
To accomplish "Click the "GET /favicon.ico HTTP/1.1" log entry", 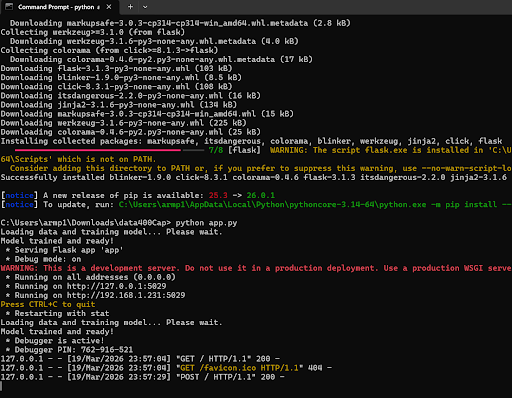I will coord(239,368).
